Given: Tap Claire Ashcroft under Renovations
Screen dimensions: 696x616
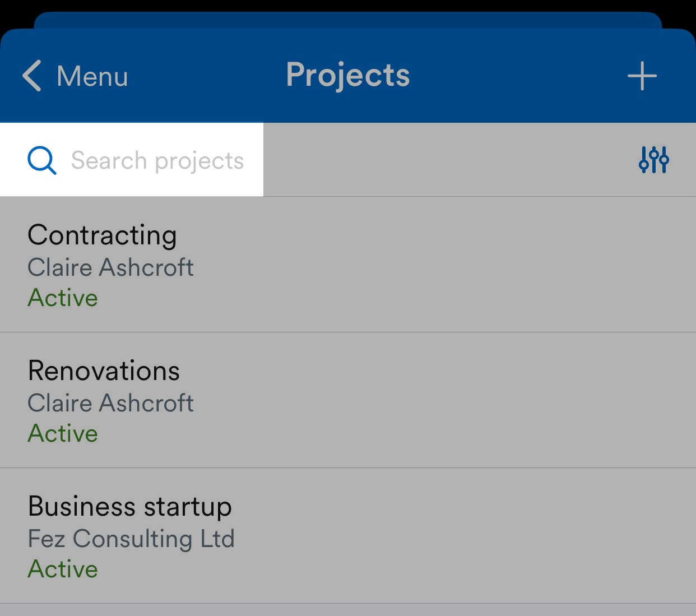Looking at the screenshot, I should tap(110, 403).
